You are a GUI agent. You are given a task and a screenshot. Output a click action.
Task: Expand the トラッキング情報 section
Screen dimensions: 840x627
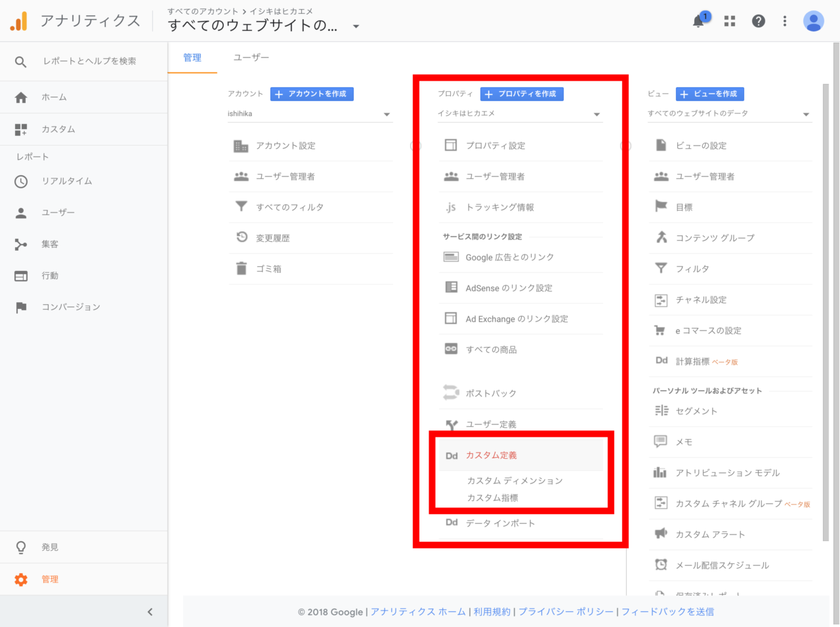(520, 207)
